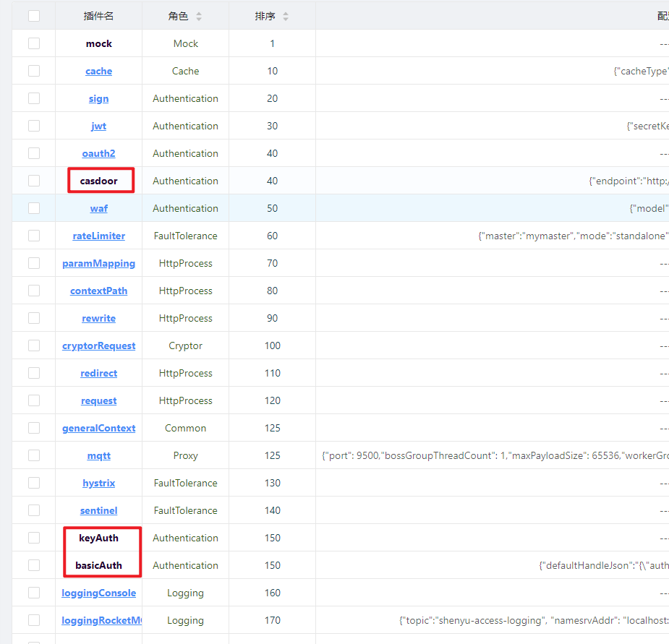Check the sentinel row checkbox

(34, 510)
